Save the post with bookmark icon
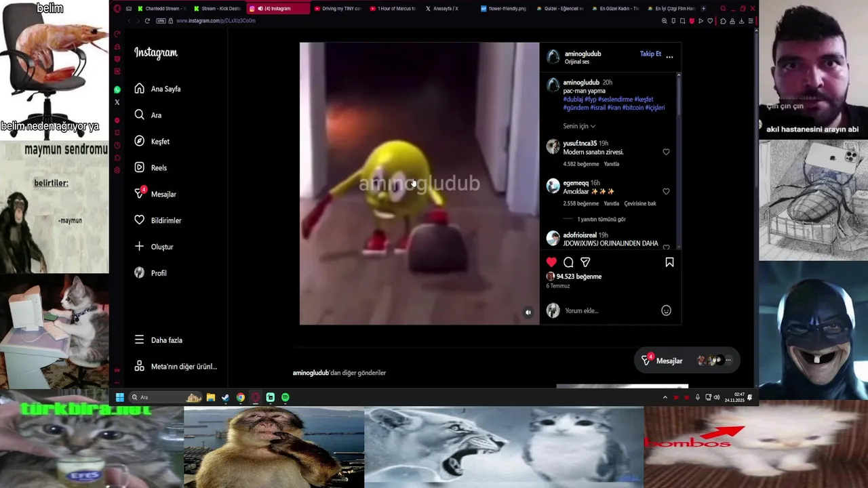Viewport: 868px width, 488px height. coord(669,262)
